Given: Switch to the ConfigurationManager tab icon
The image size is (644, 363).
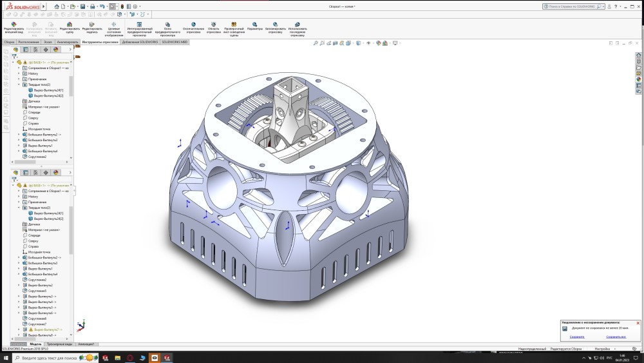Looking at the screenshot, I should 35,49.
